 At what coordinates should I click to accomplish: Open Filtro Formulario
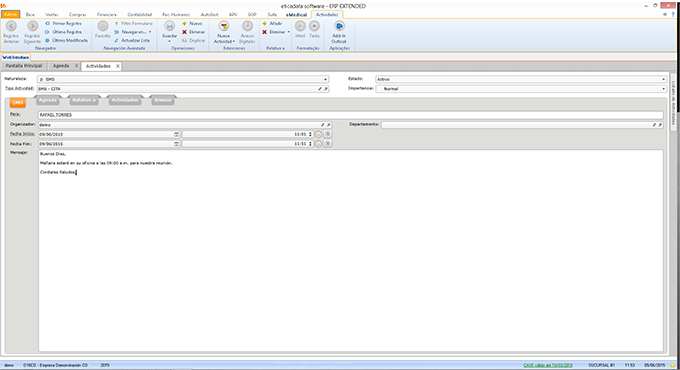coord(133,23)
